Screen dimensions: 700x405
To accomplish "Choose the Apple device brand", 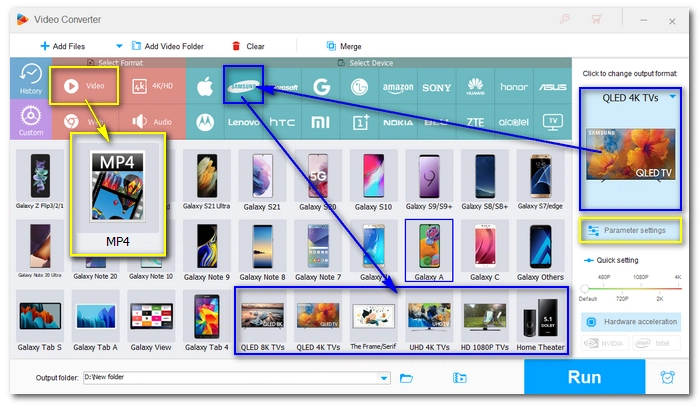I will (205, 87).
